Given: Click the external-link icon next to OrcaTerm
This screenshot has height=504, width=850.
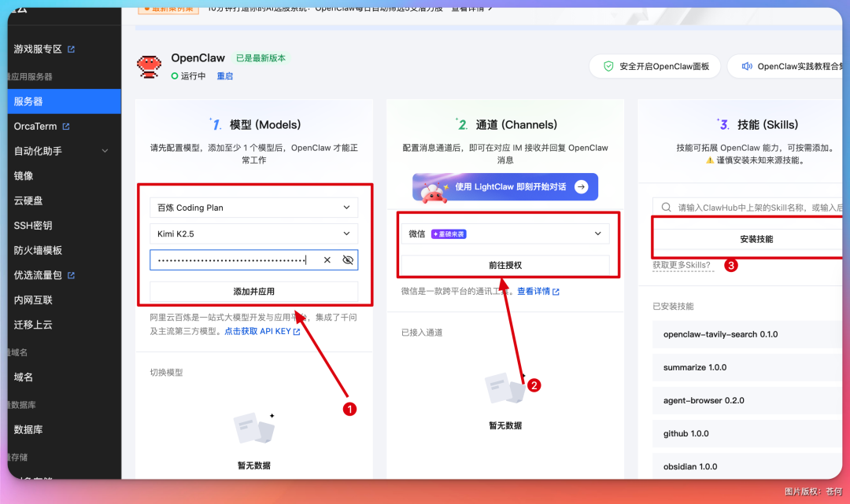Looking at the screenshot, I should 68,126.
